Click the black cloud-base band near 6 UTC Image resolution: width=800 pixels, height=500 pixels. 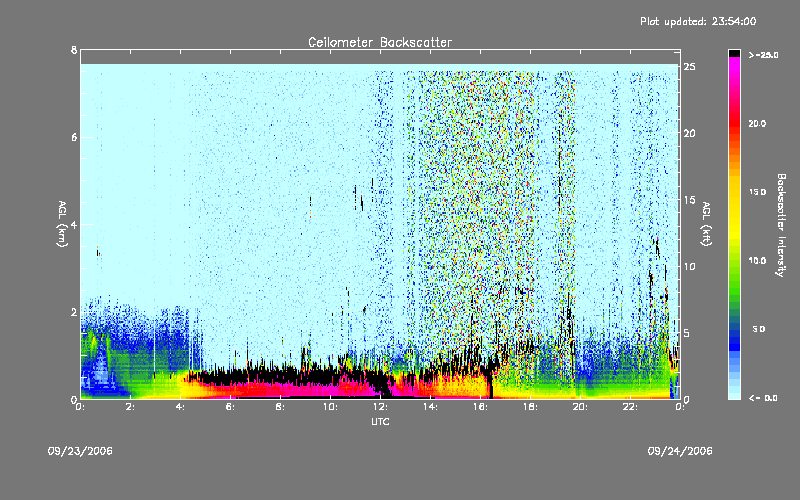(231, 379)
